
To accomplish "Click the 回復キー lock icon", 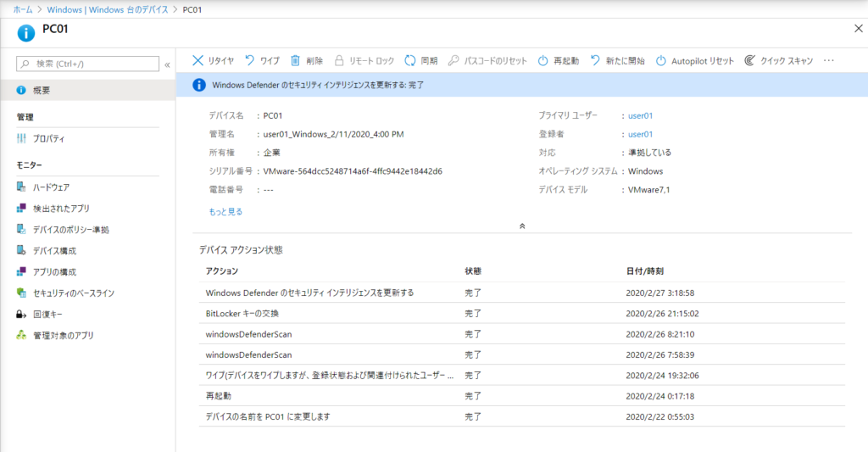I will 21,314.
